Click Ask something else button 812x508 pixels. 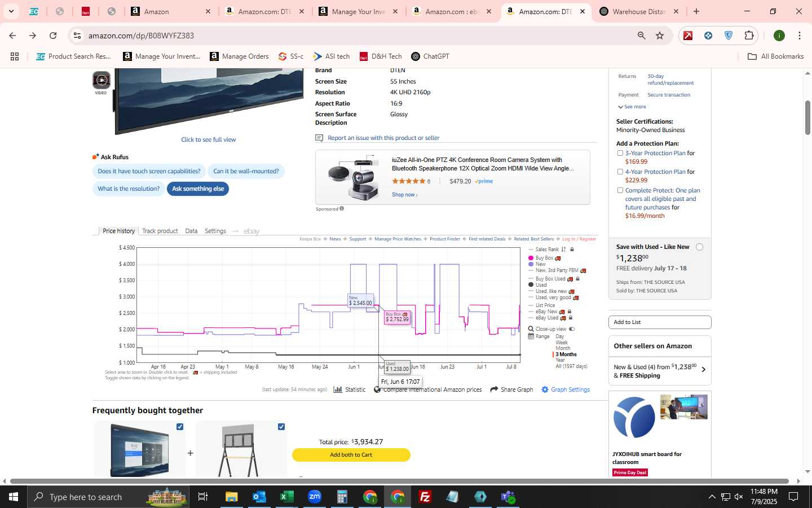click(x=198, y=189)
